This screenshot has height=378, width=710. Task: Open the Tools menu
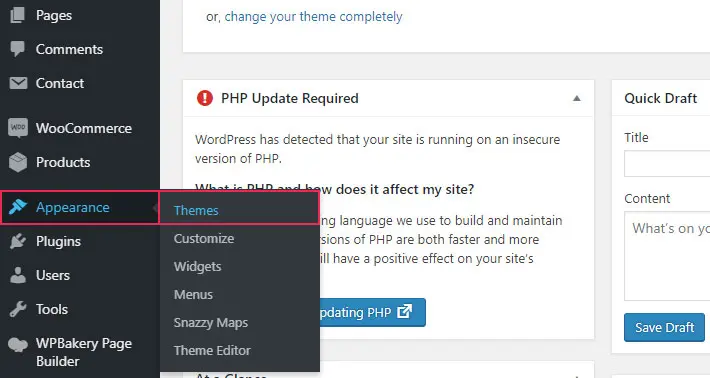pos(52,309)
